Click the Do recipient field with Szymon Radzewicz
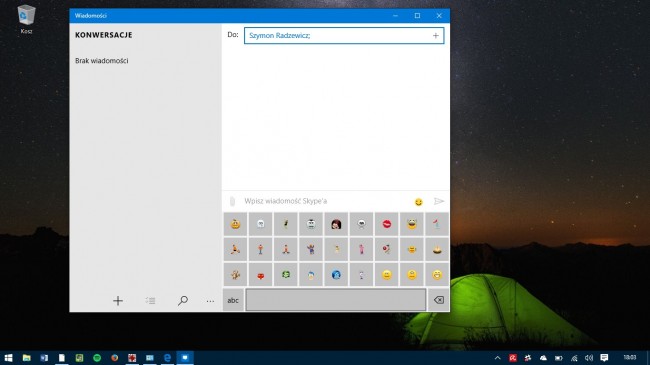 click(x=344, y=36)
